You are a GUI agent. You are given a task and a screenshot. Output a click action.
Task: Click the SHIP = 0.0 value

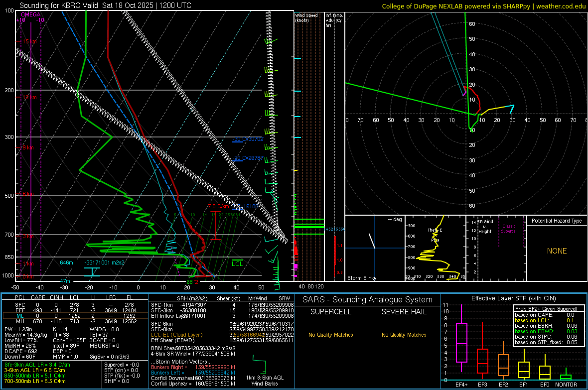tap(117, 381)
